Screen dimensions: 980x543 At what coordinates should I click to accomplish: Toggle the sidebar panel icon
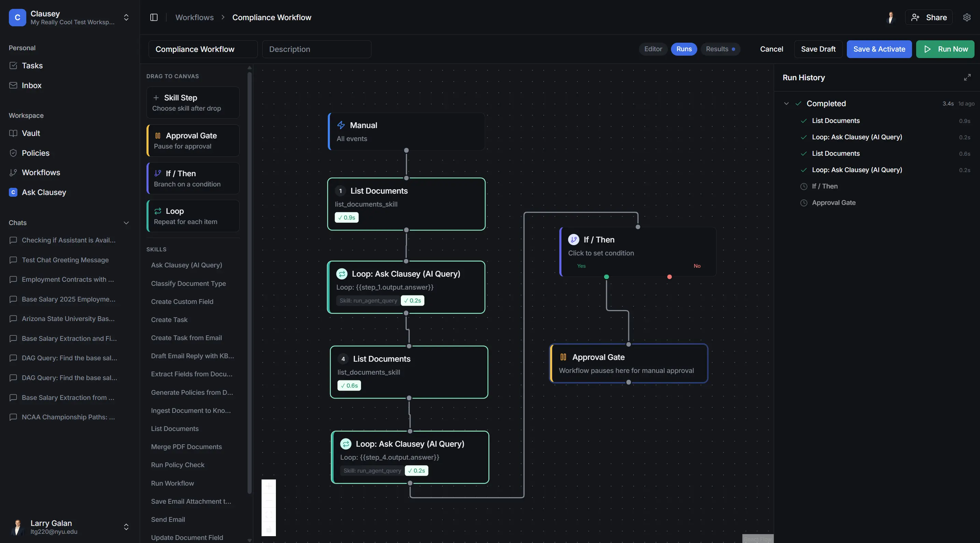pyautogui.click(x=154, y=17)
